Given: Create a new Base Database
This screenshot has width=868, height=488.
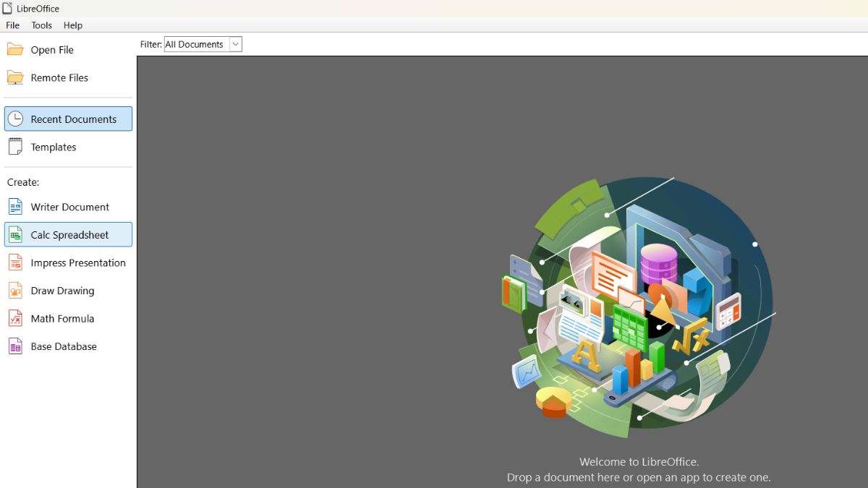Looking at the screenshot, I should tap(69, 346).
